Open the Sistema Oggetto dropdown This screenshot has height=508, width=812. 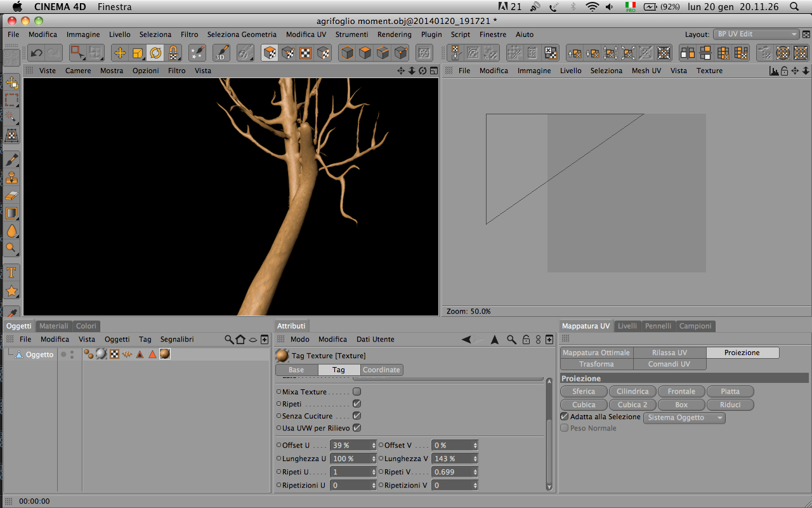[684, 418]
